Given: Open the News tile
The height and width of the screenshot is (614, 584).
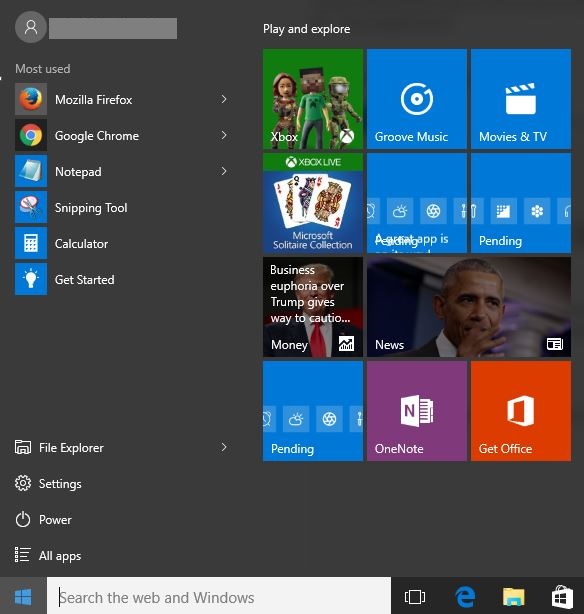Looking at the screenshot, I should pyautogui.click(x=469, y=307).
